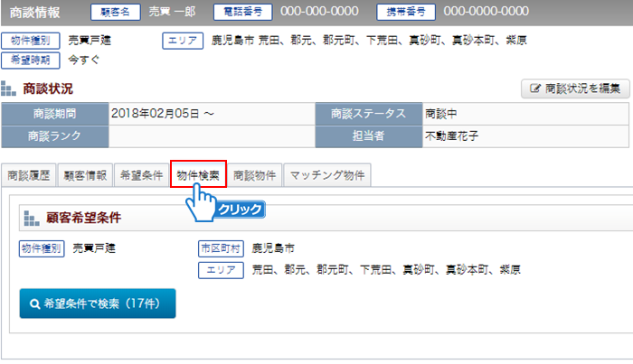Viewport: 633px width, 364px height.
Task: Click the 電話番号 label in header
Action: (242, 12)
